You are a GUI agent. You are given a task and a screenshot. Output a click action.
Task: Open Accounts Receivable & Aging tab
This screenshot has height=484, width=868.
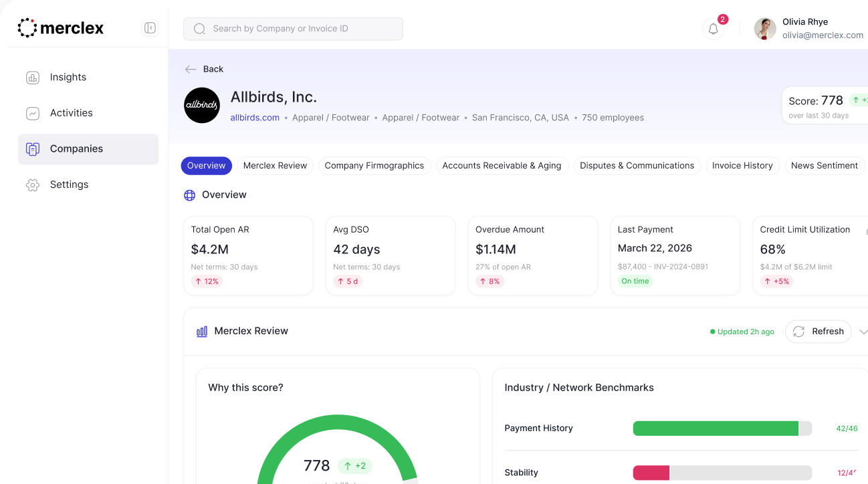(x=502, y=166)
